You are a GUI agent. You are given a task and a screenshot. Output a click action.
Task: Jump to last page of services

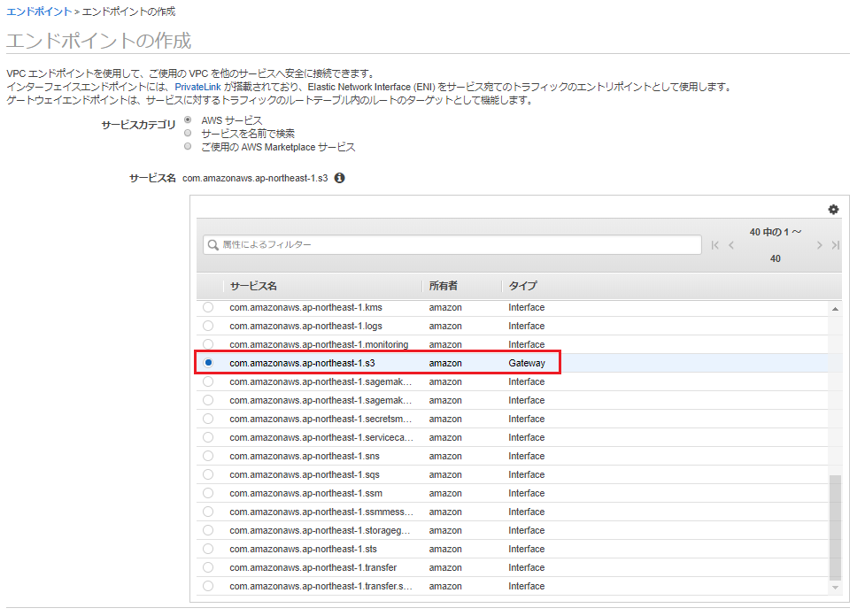835,245
